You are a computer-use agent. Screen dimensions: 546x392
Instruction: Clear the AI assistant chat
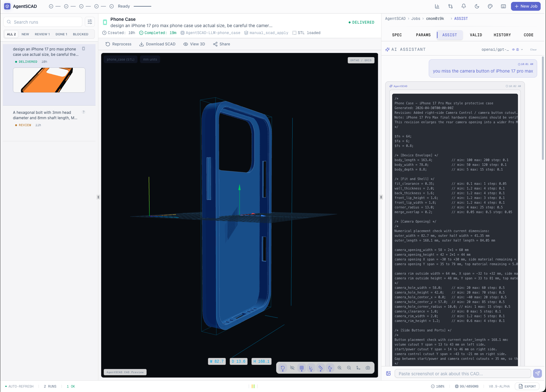click(533, 50)
